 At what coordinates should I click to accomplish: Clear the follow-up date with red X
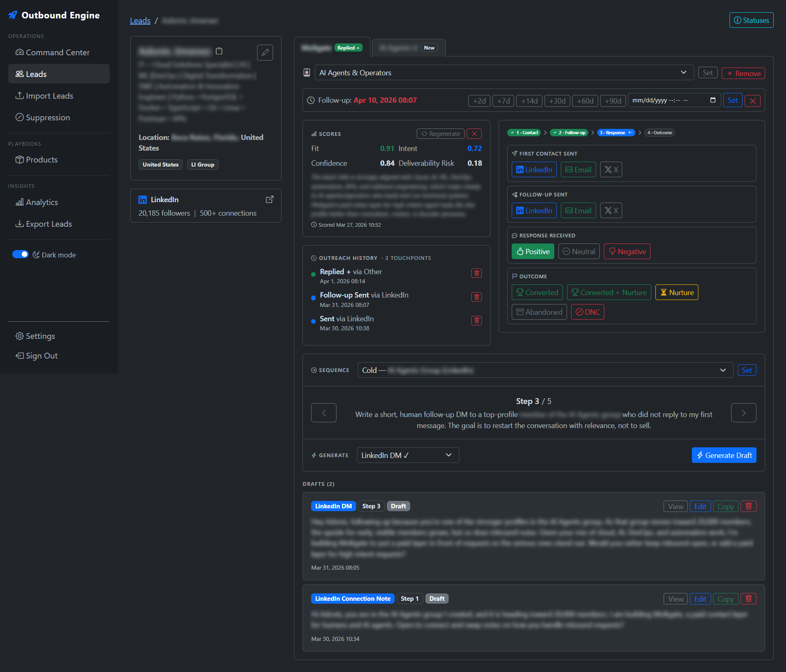pyautogui.click(x=753, y=100)
